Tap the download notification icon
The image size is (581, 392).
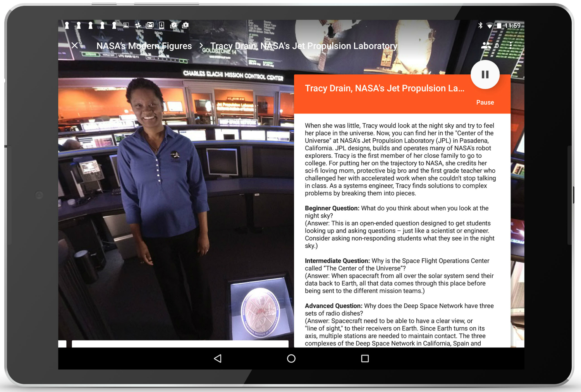(162, 25)
